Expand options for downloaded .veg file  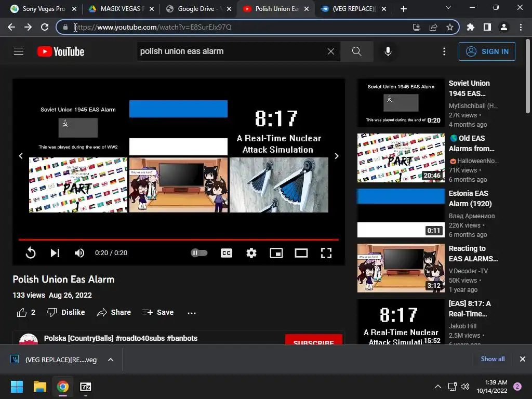coord(111,360)
